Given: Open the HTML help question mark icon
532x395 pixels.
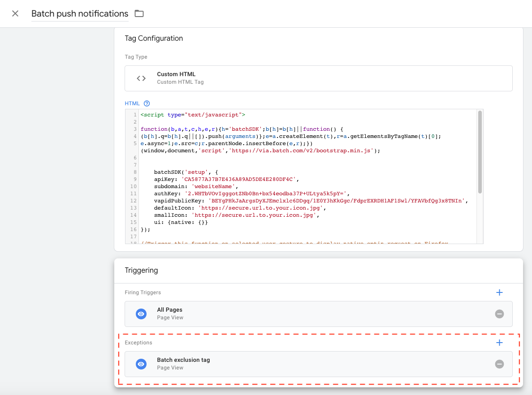Looking at the screenshot, I should coord(147,103).
